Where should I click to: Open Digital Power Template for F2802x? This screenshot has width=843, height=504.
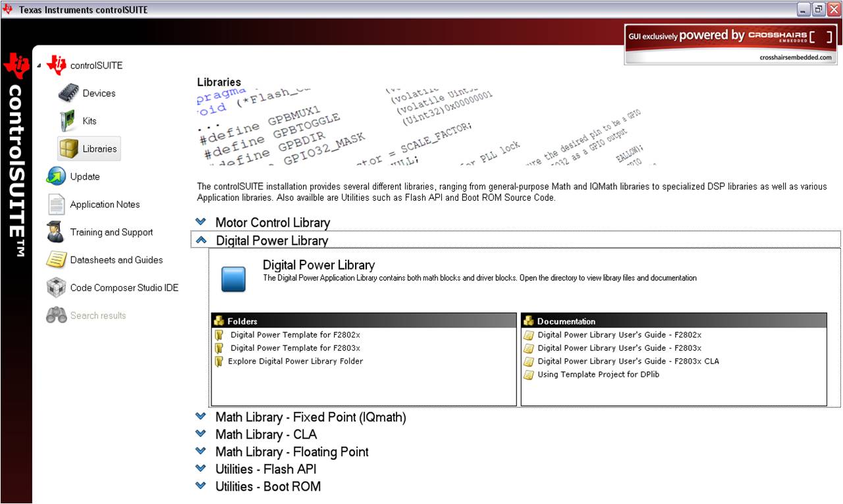[x=295, y=335]
